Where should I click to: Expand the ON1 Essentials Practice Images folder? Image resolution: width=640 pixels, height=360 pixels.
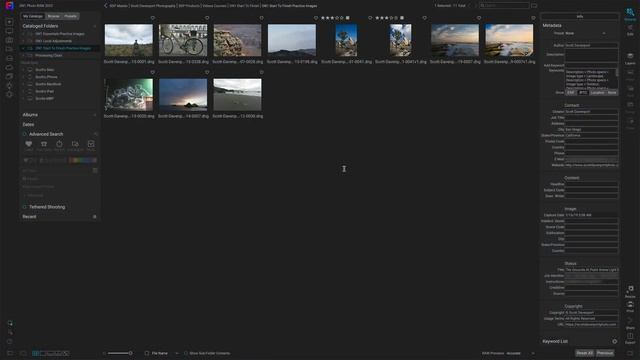coord(24,34)
